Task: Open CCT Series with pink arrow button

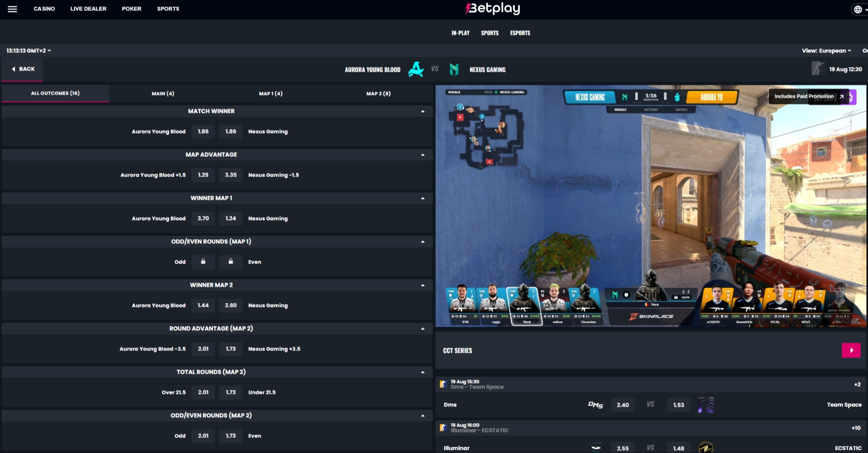Action: (x=851, y=350)
